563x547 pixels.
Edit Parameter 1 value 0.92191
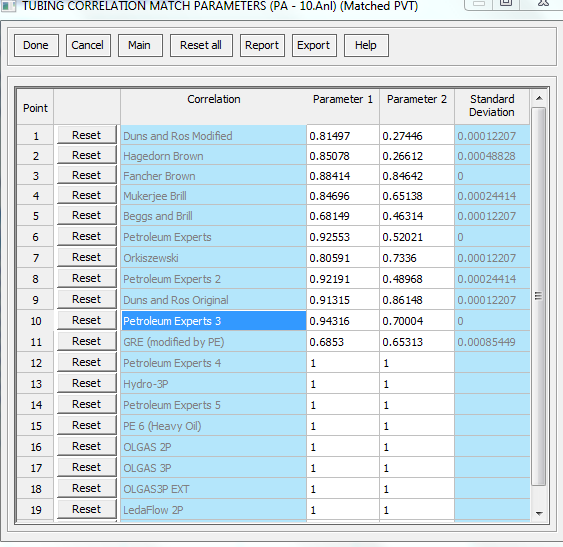(x=343, y=279)
